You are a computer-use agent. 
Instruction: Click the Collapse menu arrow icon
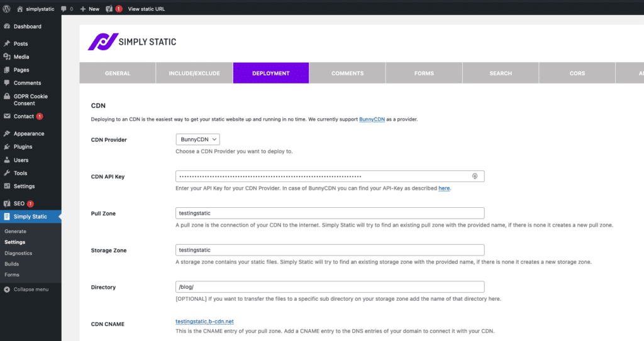pos(7,290)
